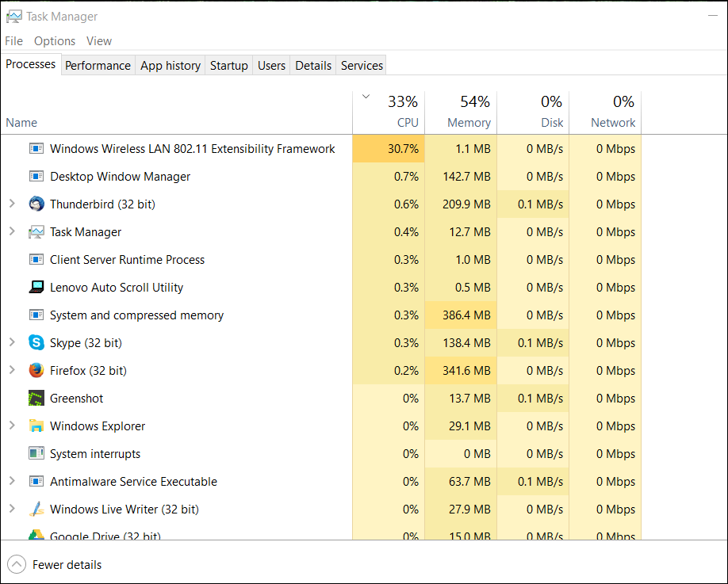The image size is (728, 584).
Task: Expand the Task Manager process group
Action: 12,231
